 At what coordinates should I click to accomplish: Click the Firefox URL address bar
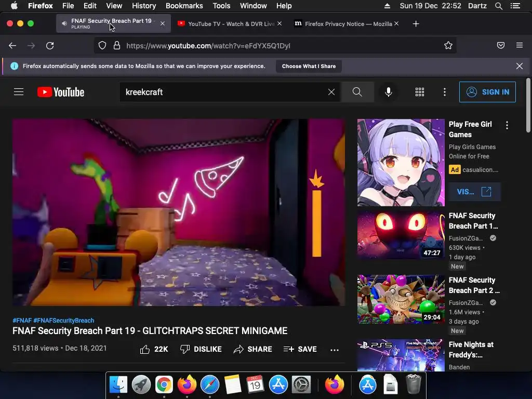(275, 46)
